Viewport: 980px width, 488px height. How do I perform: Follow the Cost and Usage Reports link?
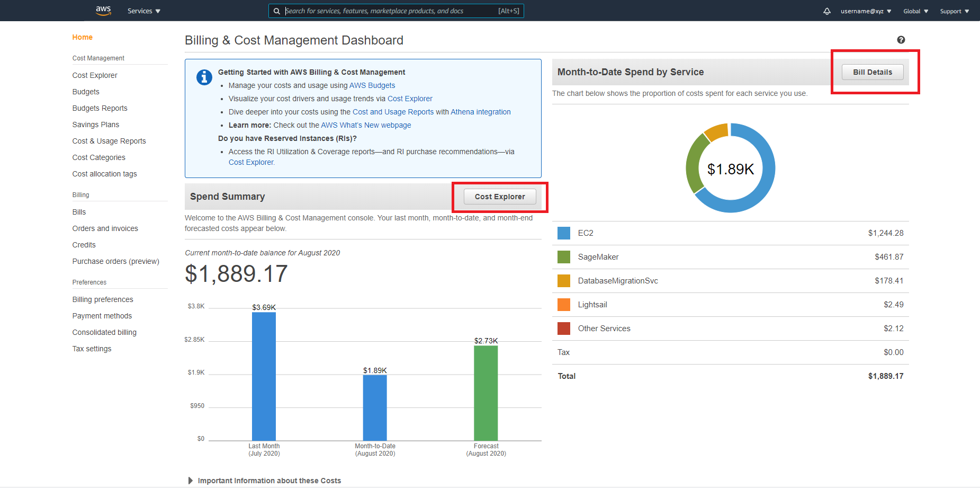[393, 112]
